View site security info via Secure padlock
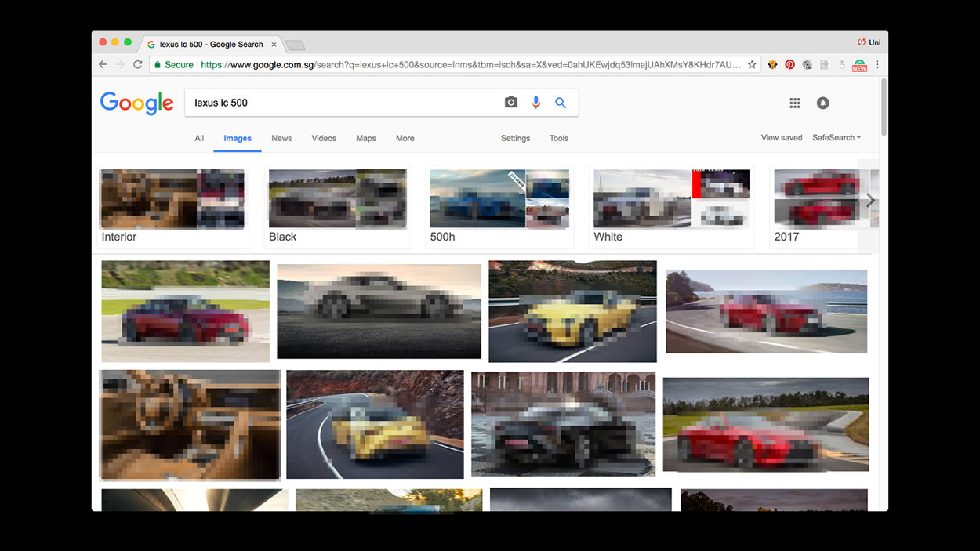The height and width of the screenshot is (551, 980). [x=173, y=64]
